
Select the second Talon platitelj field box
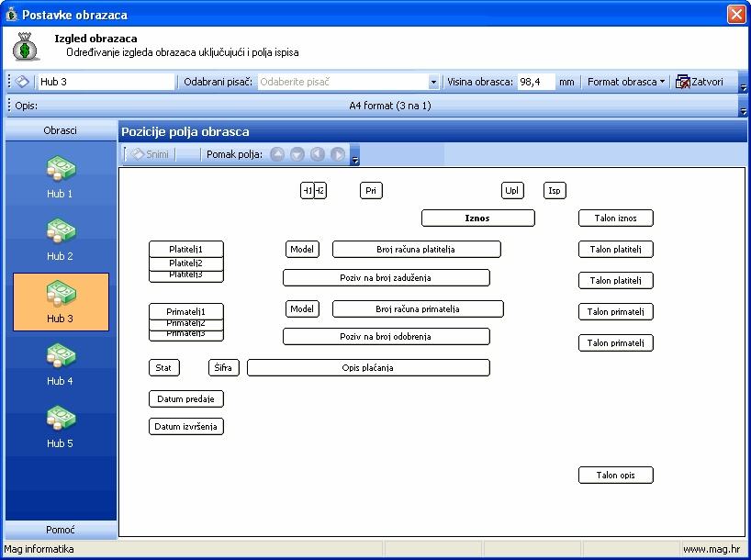pyautogui.click(x=616, y=280)
